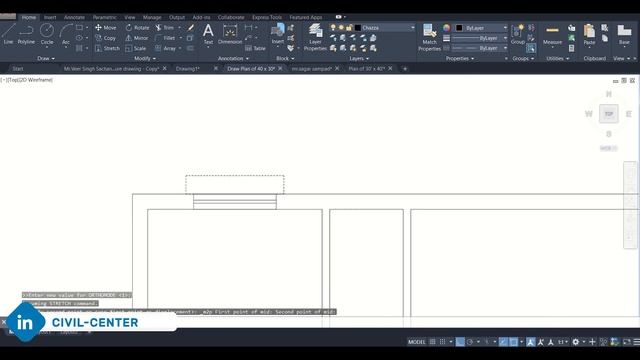Switch to Plan of 30' x 40' tab
This screenshot has width=640, height=360.
click(x=366, y=69)
